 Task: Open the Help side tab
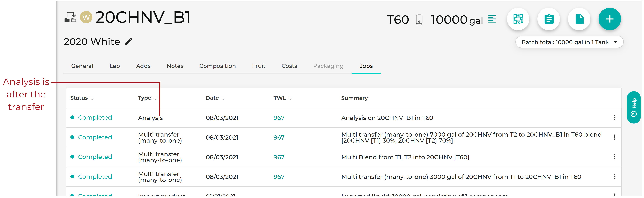coord(634,107)
